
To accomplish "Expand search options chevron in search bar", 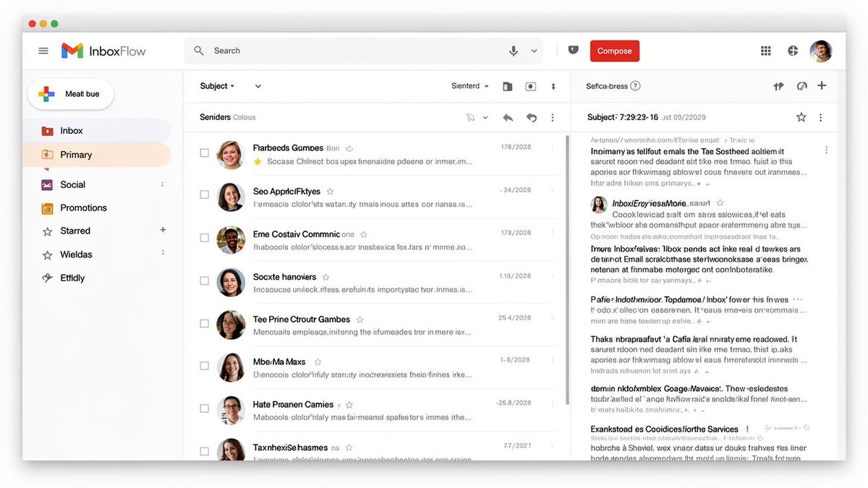I will coord(535,51).
